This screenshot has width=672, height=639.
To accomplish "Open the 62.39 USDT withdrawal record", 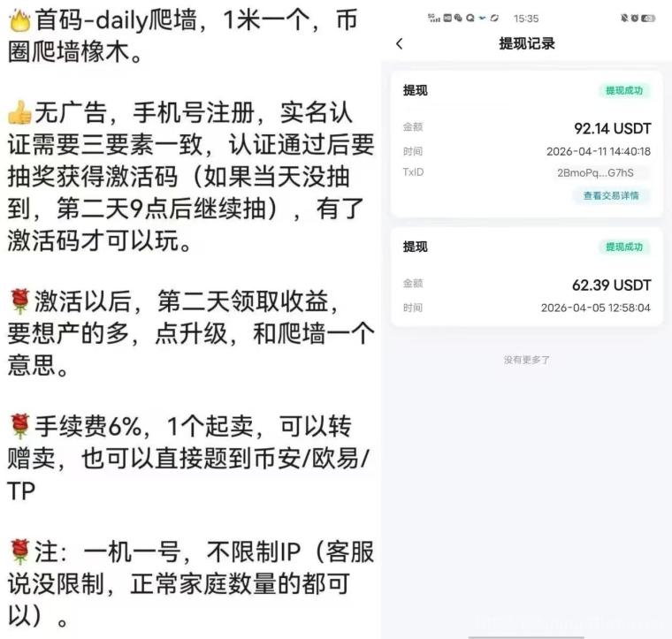I will tap(527, 277).
